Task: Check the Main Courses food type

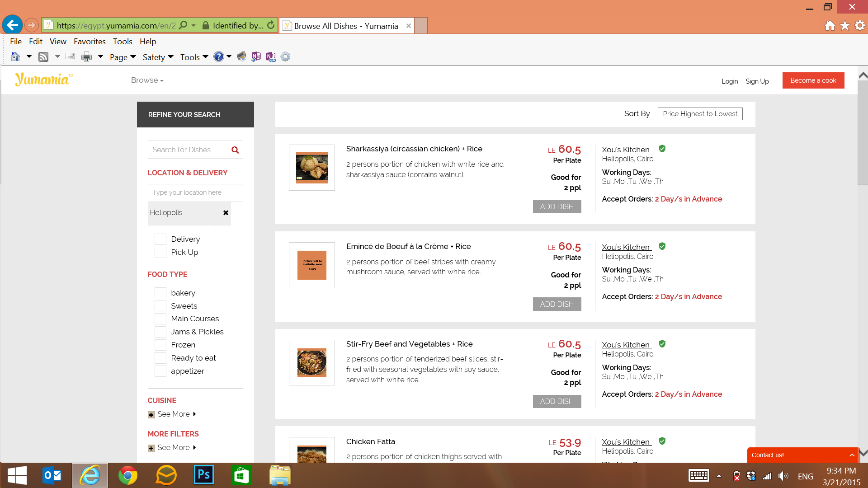Action: (x=160, y=319)
